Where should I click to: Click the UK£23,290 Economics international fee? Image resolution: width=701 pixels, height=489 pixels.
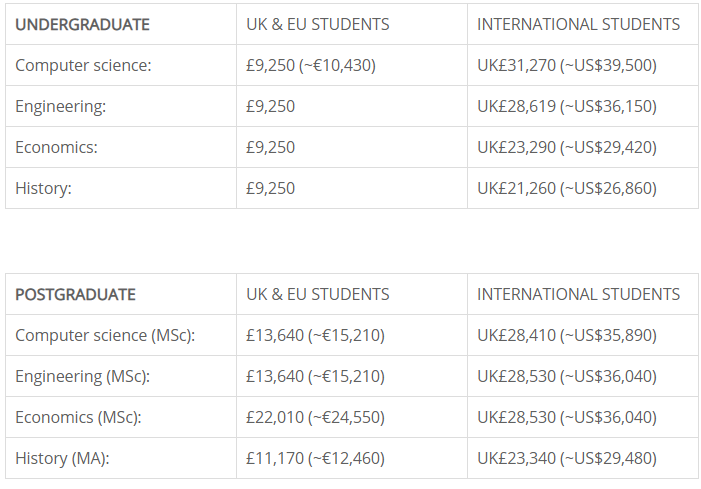coord(567,147)
